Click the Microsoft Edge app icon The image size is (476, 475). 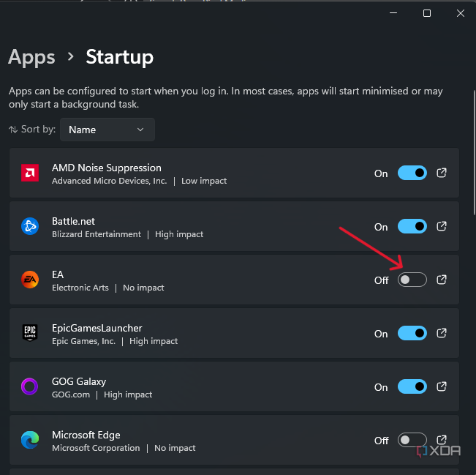coord(30,440)
